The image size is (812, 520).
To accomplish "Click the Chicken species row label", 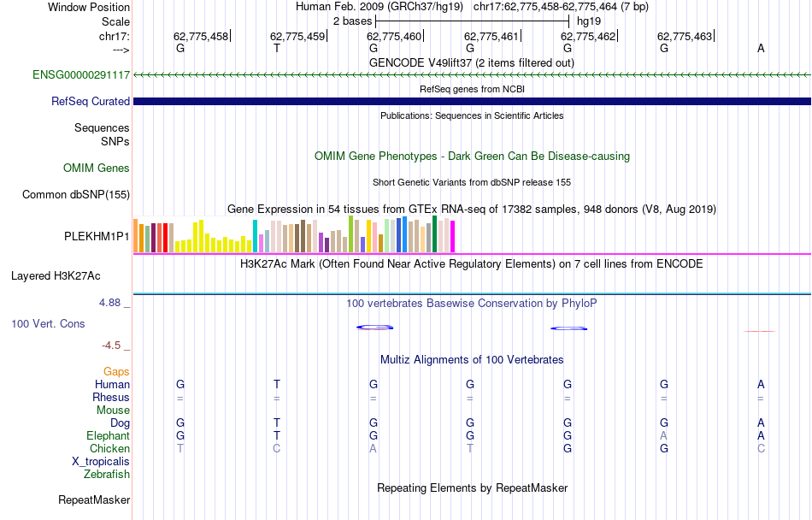I will (x=109, y=448).
